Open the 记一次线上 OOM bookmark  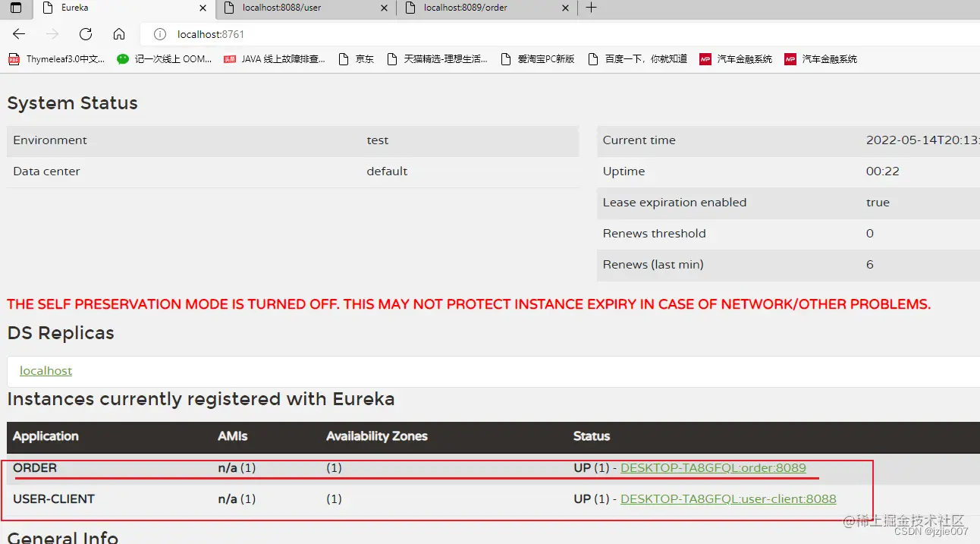[x=165, y=59]
